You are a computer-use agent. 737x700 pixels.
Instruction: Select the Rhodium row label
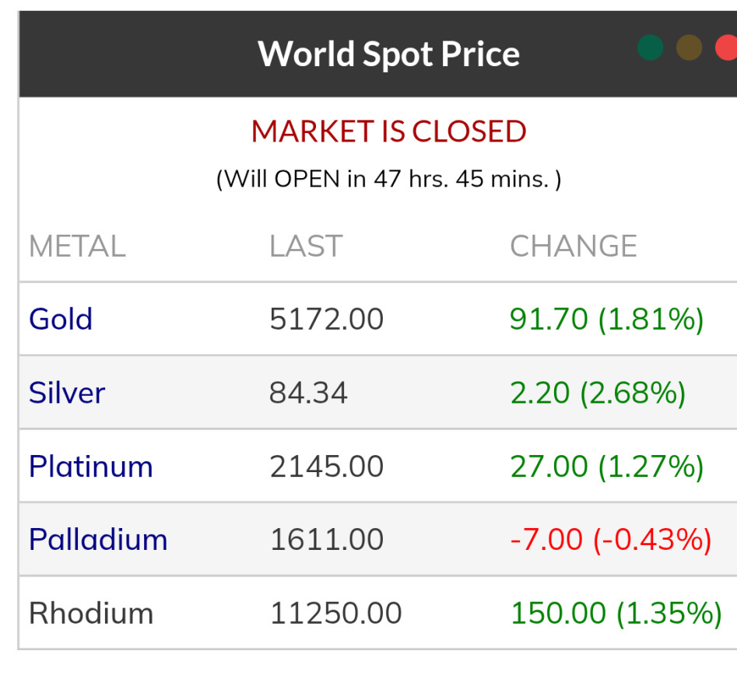91,614
